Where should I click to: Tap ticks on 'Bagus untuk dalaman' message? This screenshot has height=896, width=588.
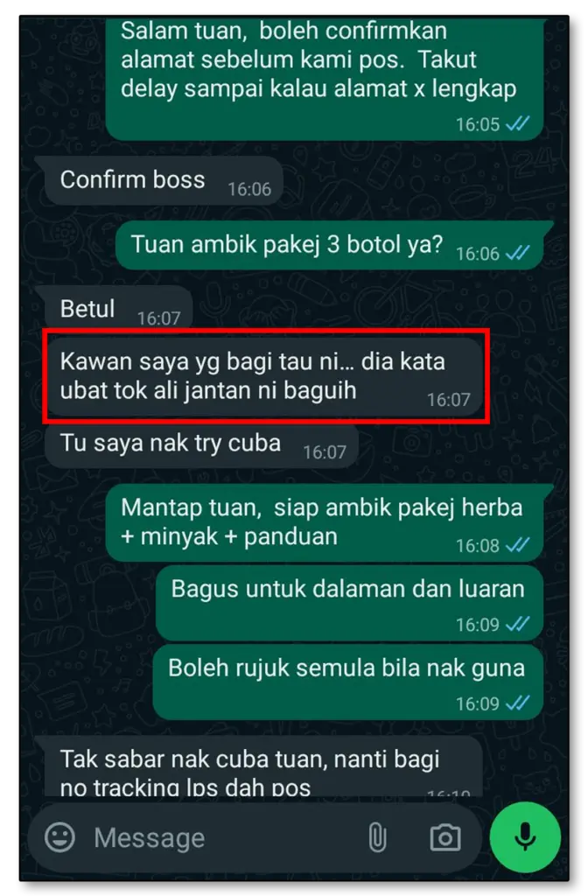tap(518, 624)
